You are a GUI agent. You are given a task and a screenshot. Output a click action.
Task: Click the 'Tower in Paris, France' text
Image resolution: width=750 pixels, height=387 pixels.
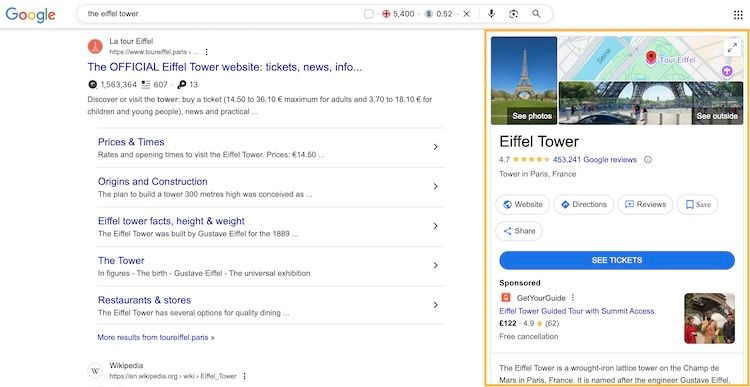[538, 174]
